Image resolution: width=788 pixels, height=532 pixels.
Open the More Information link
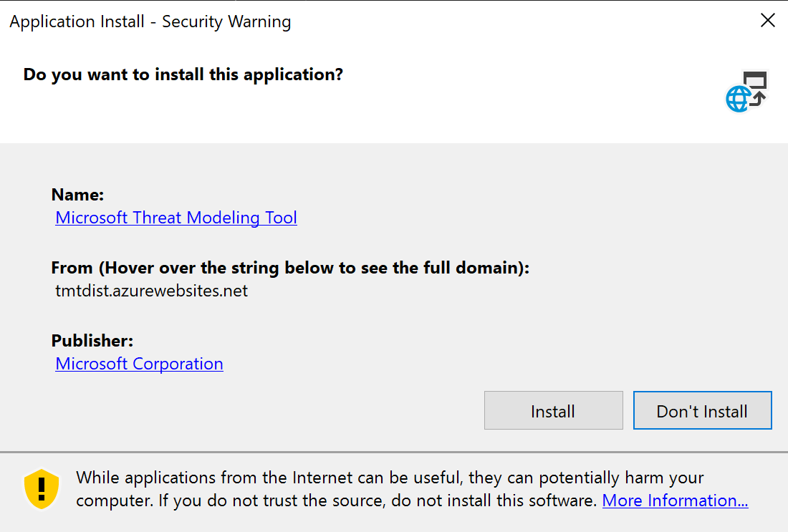coord(675,500)
